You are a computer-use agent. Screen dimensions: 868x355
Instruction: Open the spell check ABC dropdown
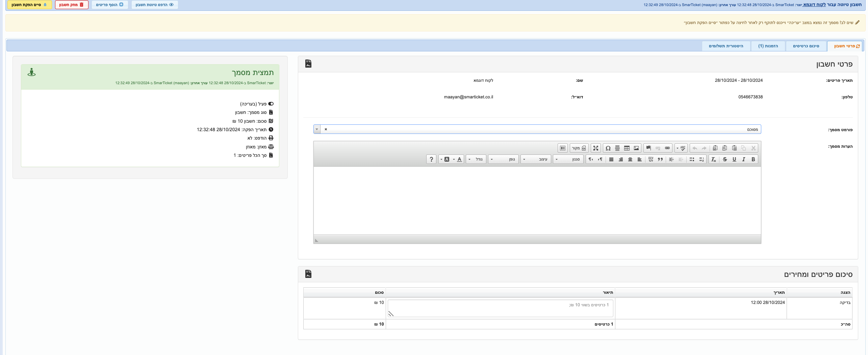point(681,148)
